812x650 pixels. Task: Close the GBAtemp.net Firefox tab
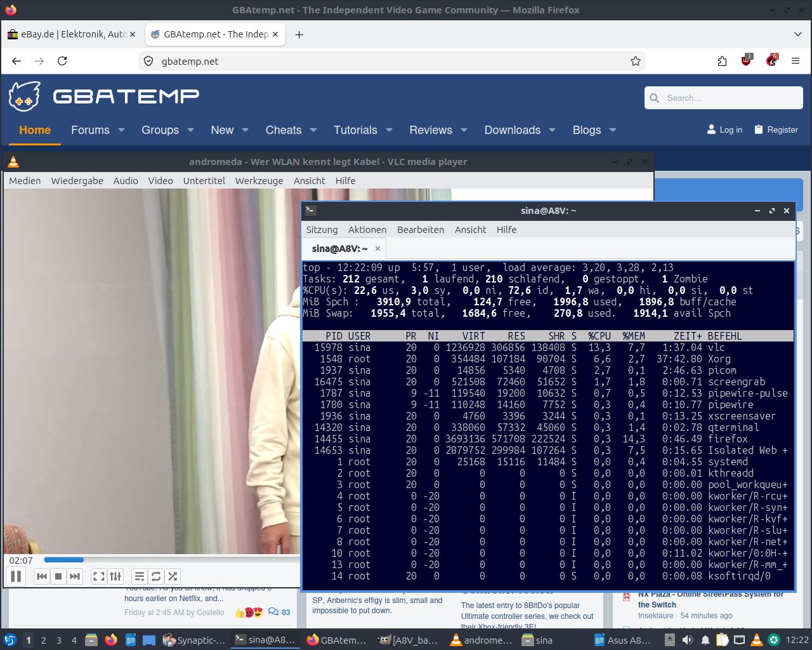pos(275,34)
